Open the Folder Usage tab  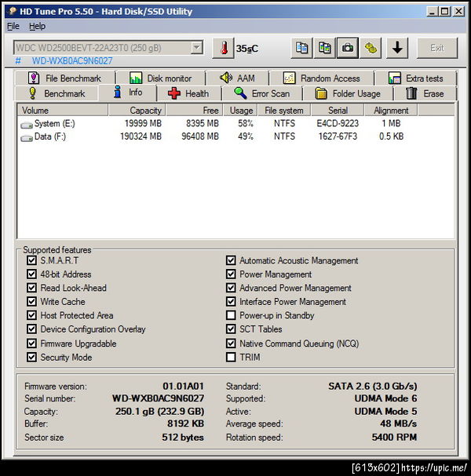tap(348, 93)
